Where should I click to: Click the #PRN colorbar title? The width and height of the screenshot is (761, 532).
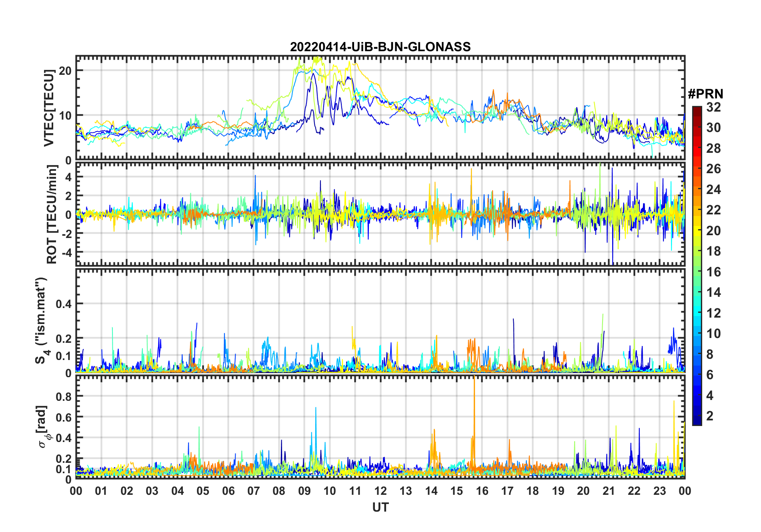(705, 94)
